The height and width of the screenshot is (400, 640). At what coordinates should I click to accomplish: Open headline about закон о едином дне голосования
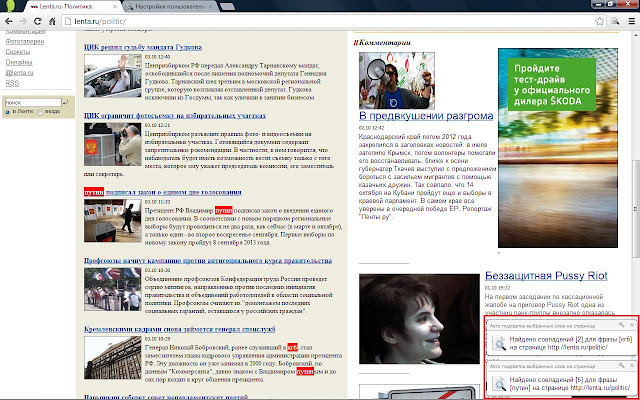click(x=162, y=192)
